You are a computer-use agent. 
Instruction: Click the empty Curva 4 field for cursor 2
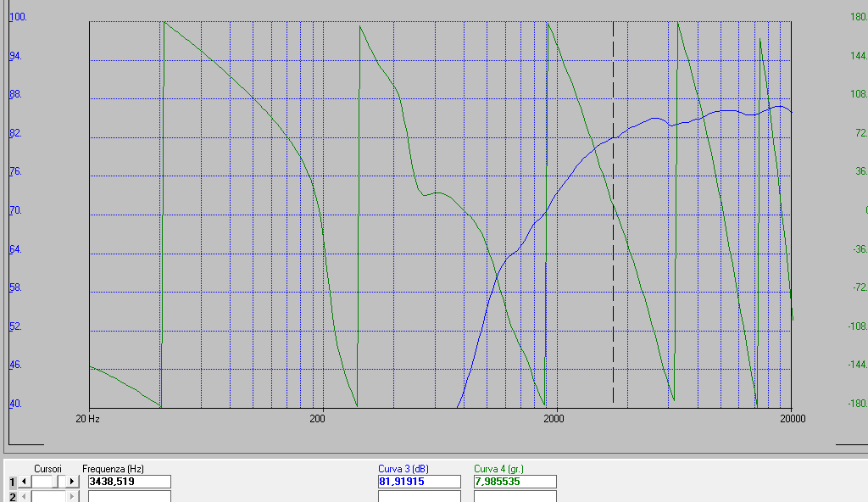click(x=515, y=496)
